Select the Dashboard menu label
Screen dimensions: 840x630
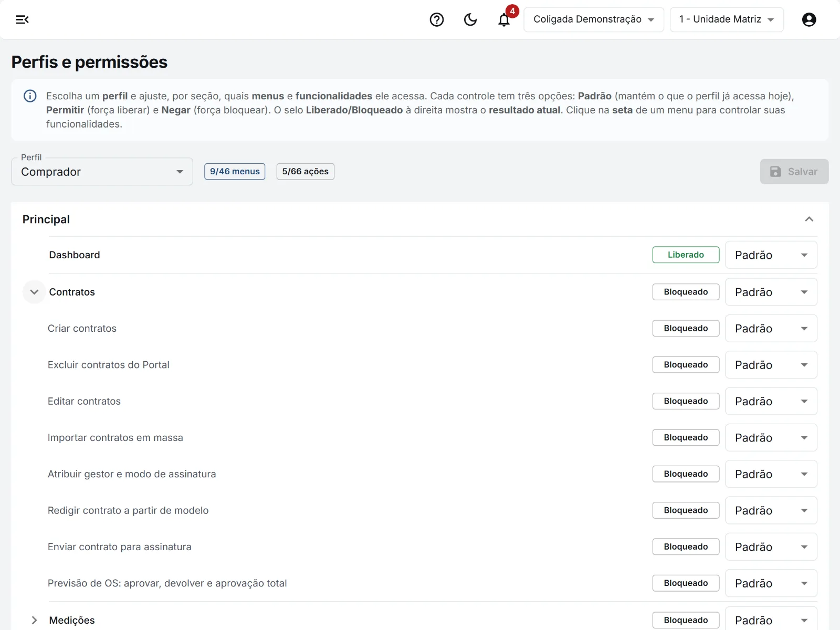coord(75,255)
